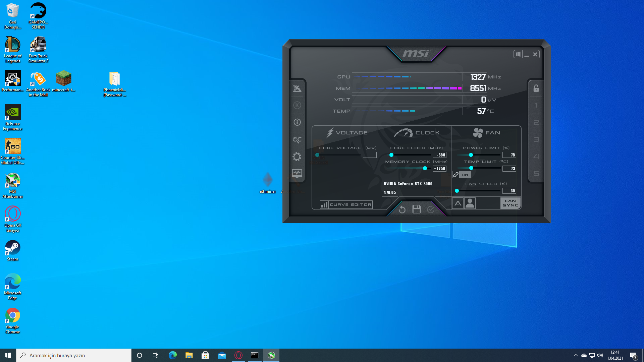Select the GAMEPOWER SENDO desktop shortcut

38,16
